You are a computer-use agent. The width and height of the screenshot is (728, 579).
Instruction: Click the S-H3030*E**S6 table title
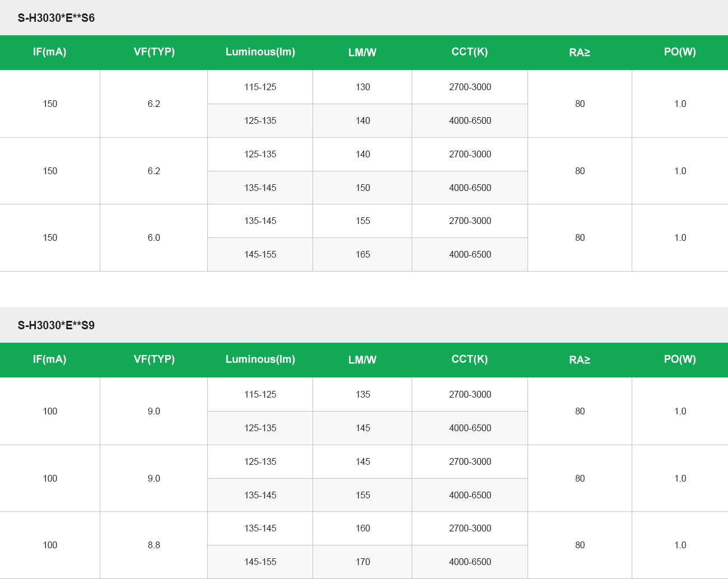tap(56, 18)
